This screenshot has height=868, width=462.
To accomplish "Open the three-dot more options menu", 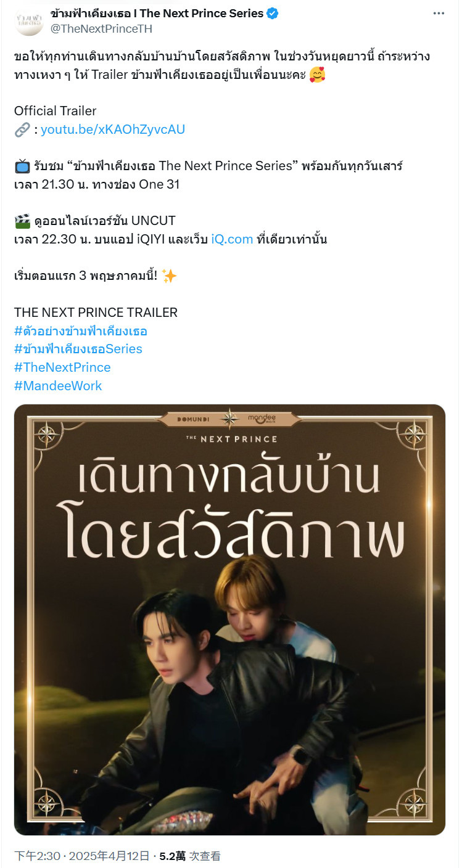I will click(x=438, y=13).
